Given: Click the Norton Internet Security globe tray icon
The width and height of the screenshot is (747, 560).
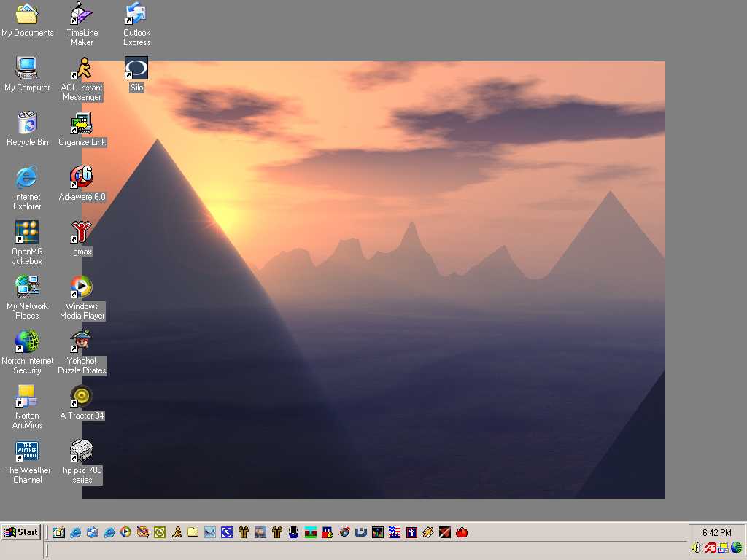Looking at the screenshot, I should pos(737,548).
